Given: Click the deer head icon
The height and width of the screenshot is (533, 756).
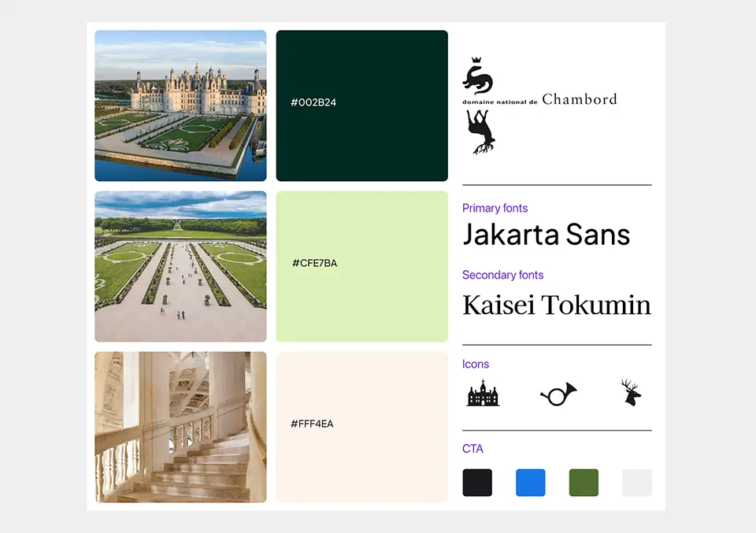Looking at the screenshot, I should (x=631, y=392).
